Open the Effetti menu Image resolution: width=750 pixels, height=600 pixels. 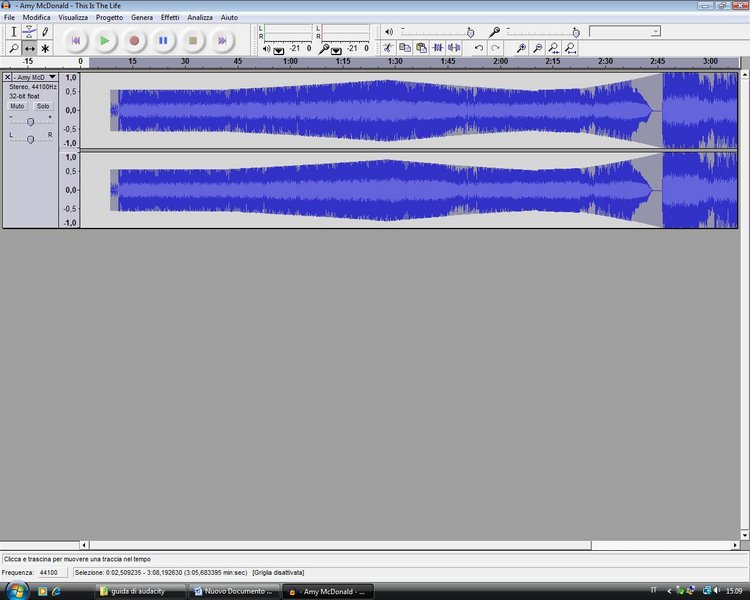(x=170, y=17)
